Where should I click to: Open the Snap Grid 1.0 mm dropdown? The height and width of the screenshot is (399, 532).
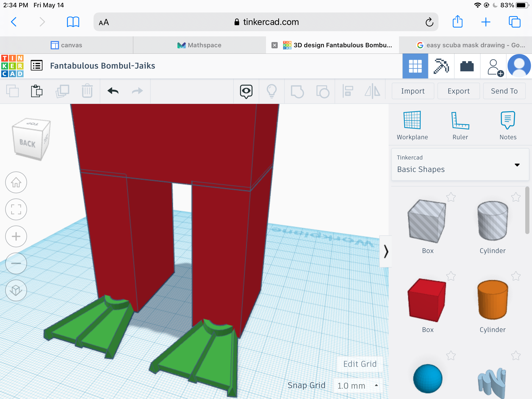pos(358,385)
